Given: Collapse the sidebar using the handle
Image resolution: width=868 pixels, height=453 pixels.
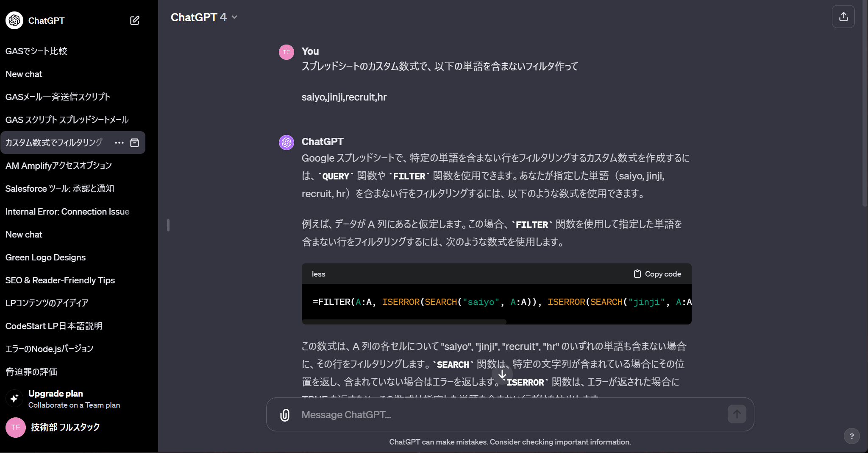Looking at the screenshot, I should [168, 225].
